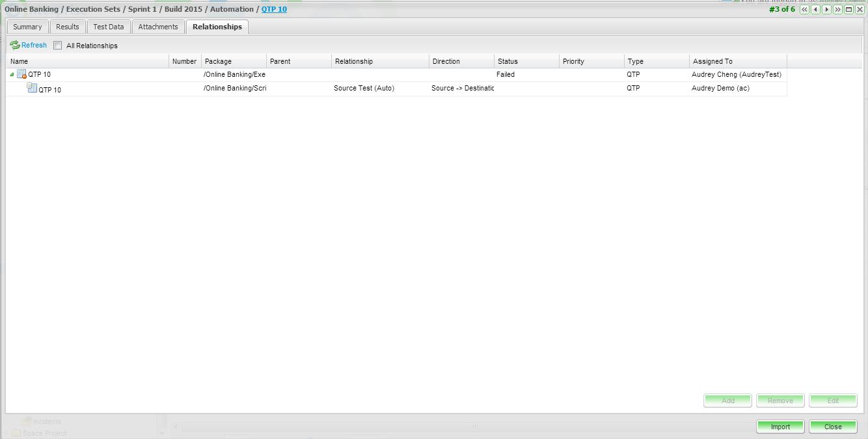Click the child QTP 10 script icon
This screenshot has width=868, height=439.
click(x=32, y=89)
